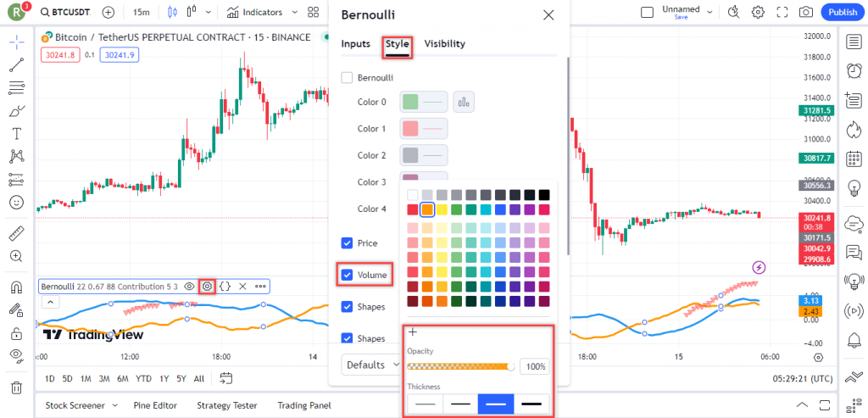Open Bernoulli source code braces icon
Viewport: 868px width, 418px height.
pos(225,287)
